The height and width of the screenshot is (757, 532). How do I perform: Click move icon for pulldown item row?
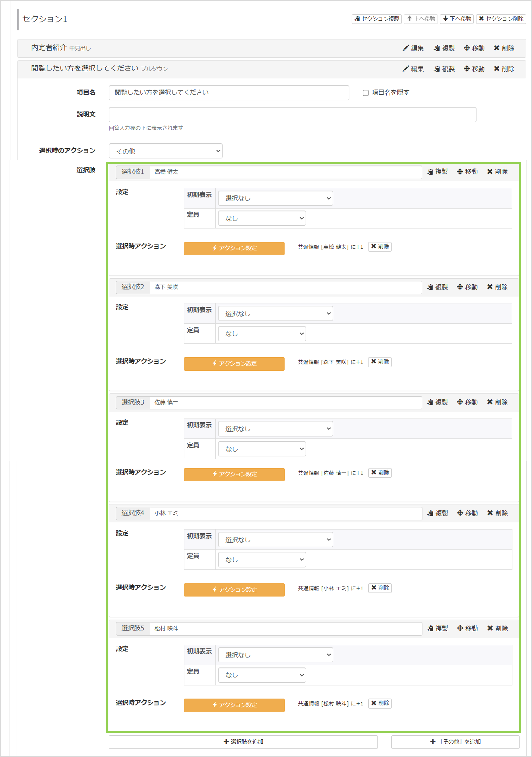point(474,69)
